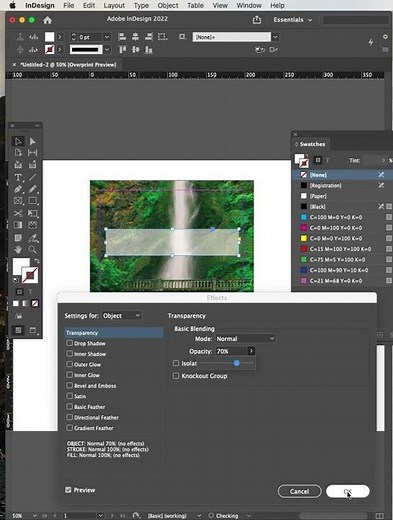Enable Knockout Group checkbox

(176, 376)
